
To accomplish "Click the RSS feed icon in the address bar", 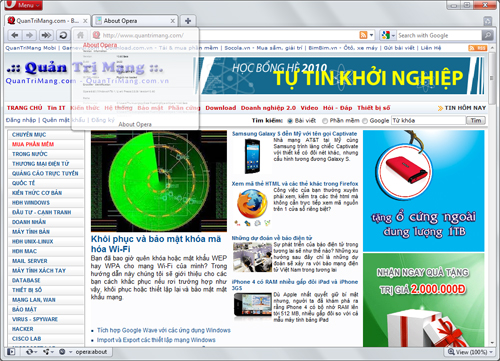I will coord(363,35).
